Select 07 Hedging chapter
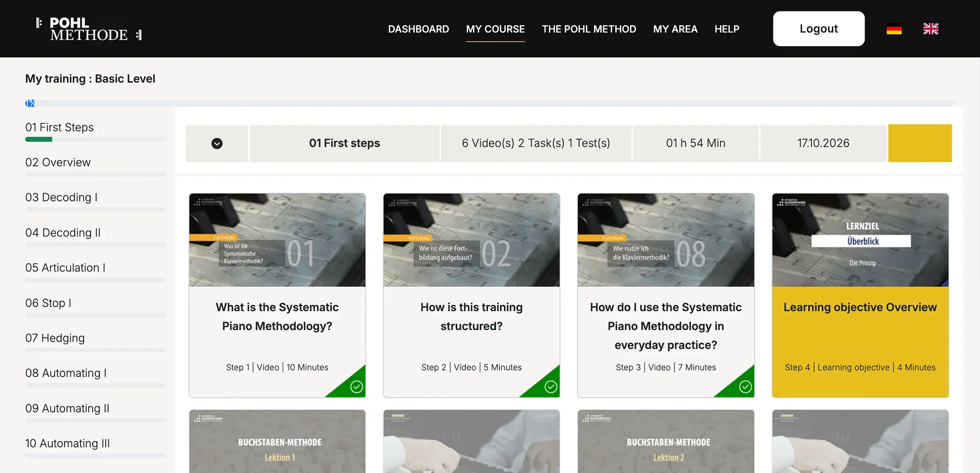 pyautogui.click(x=55, y=338)
